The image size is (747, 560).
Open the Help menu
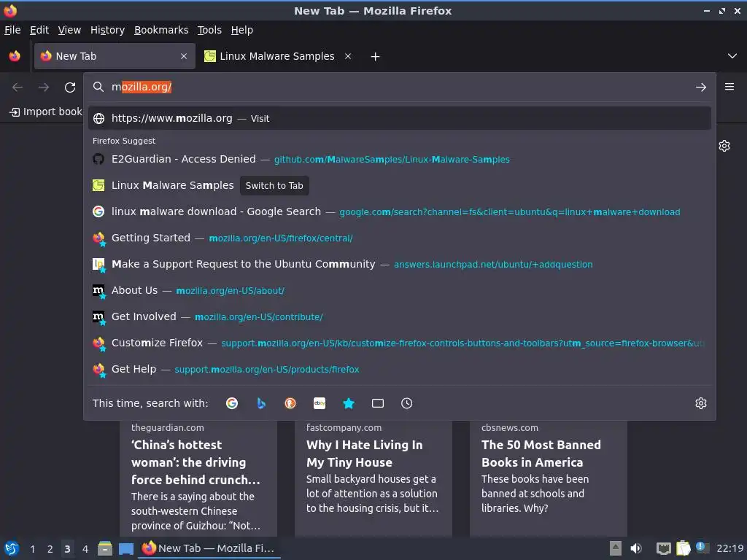(242, 30)
